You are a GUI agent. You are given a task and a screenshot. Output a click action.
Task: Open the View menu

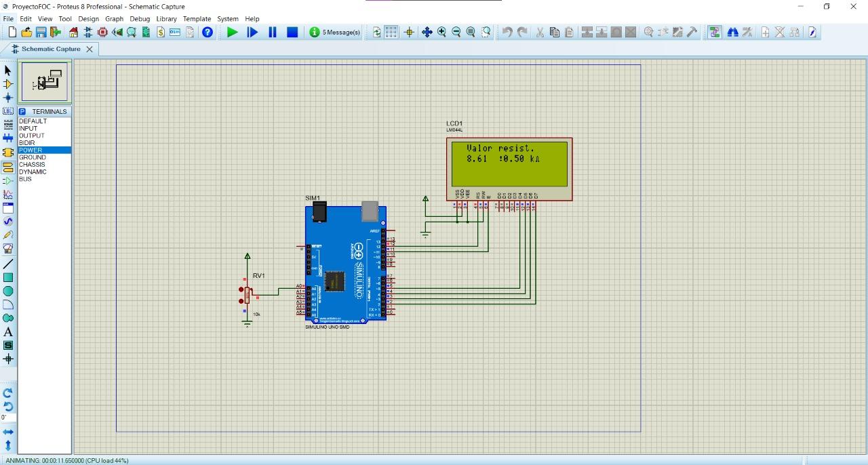(45, 19)
